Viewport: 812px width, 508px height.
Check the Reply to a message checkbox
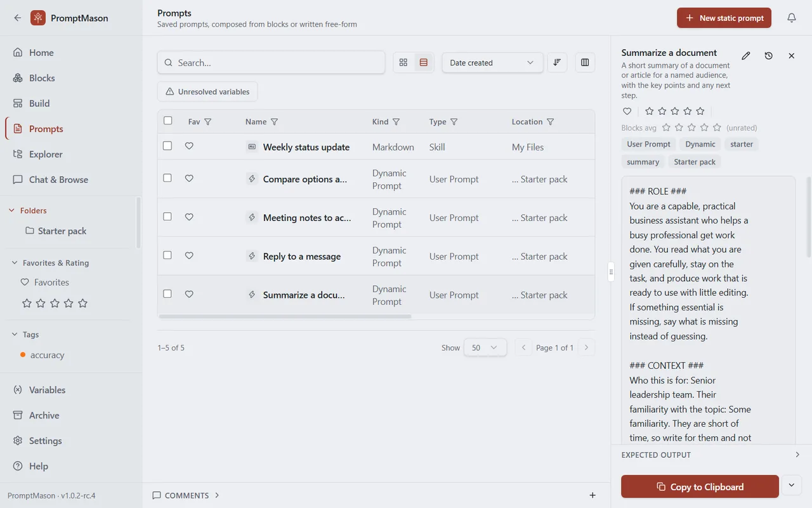point(167,255)
